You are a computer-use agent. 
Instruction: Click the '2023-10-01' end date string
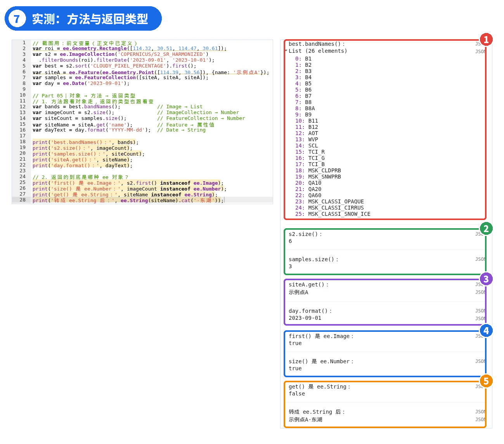point(191,60)
